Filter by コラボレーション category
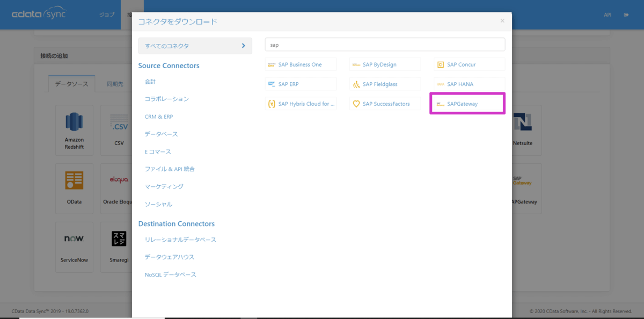This screenshot has width=644, height=319. click(x=167, y=99)
